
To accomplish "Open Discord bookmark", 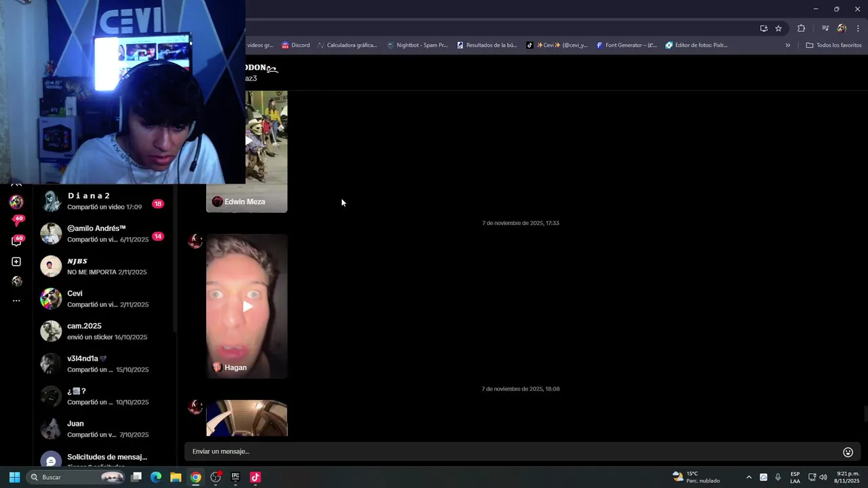I will (x=296, y=45).
